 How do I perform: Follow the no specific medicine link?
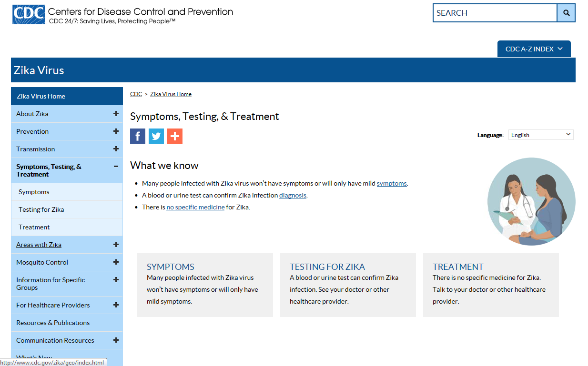pyautogui.click(x=195, y=207)
